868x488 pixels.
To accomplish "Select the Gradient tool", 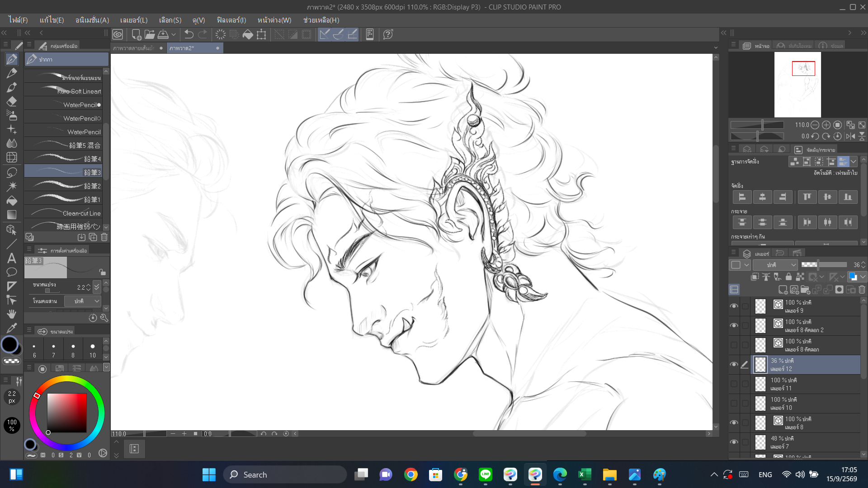I will click(12, 215).
